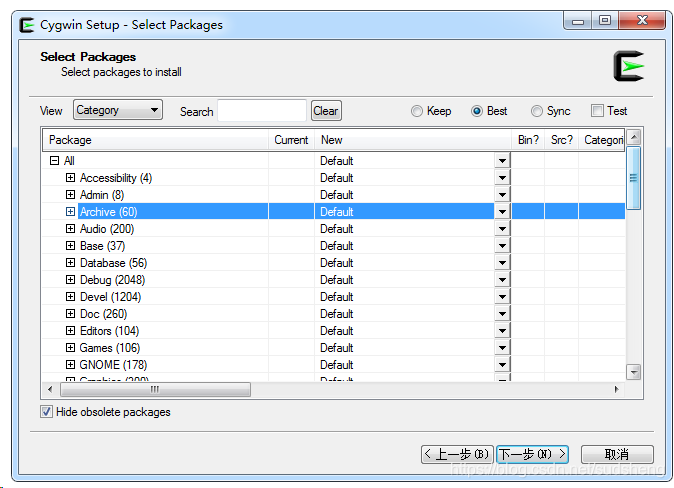Proceed with 下一步 (N) button

(533, 454)
